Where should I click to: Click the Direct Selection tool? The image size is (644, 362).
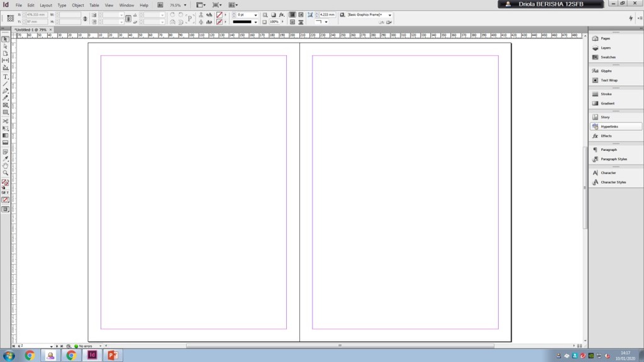pos(6,47)
